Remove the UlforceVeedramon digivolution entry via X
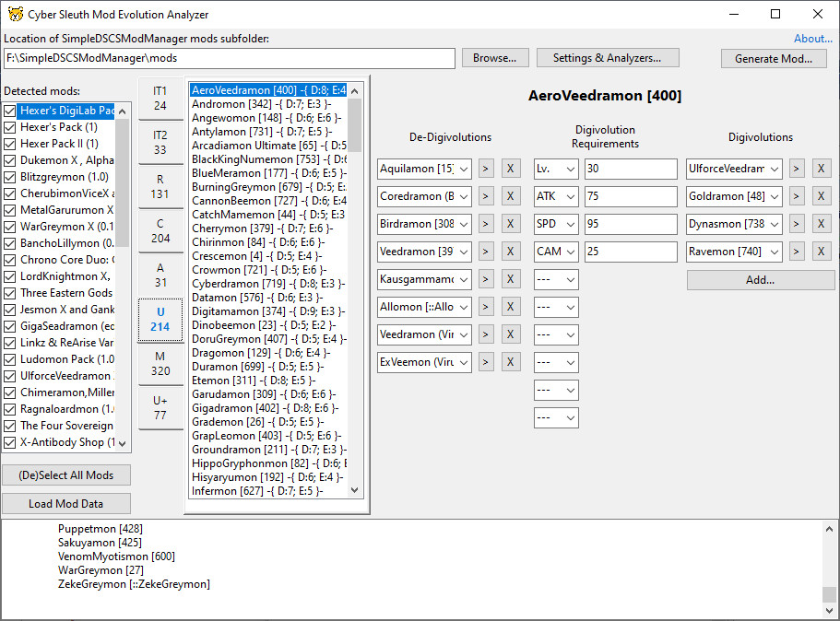 (821, 169)
